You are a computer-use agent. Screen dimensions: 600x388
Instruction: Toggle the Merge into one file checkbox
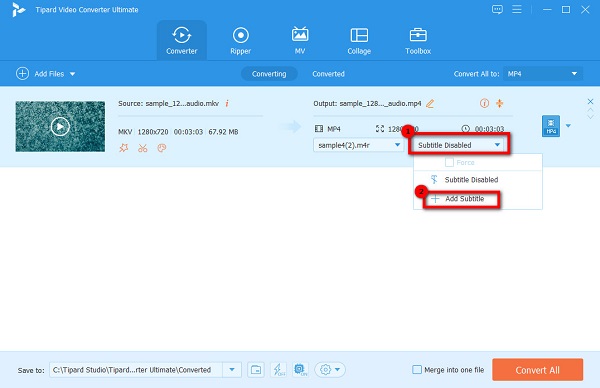(x=417, y=370)
